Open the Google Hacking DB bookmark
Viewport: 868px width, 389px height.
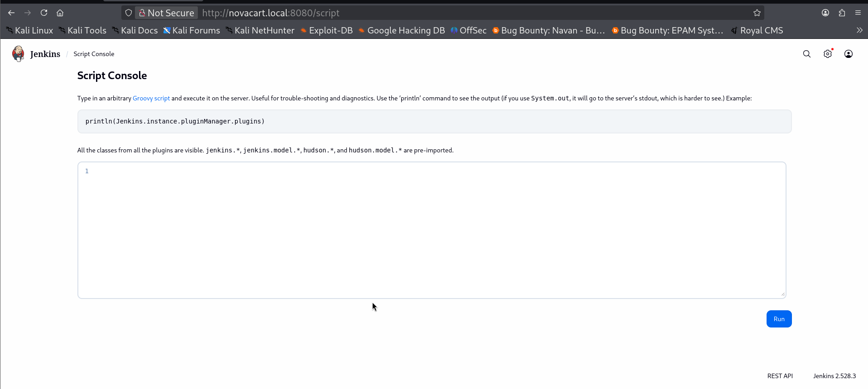(402, 30)
